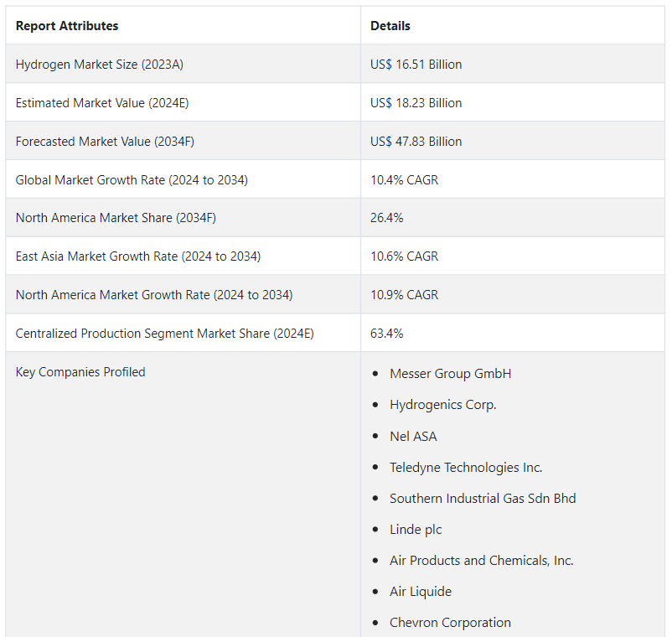
Task: Select East Asia Market Growth Rate label
Action: 138,256
